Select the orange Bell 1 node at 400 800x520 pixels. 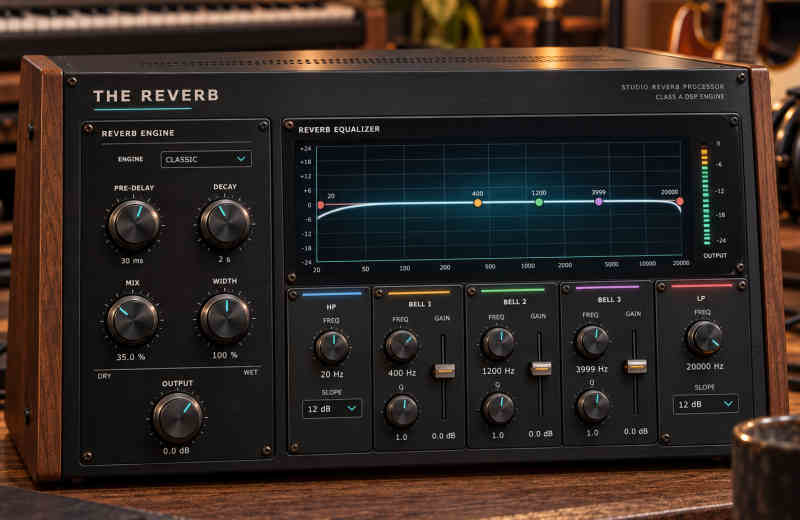[x=478, y=203]
